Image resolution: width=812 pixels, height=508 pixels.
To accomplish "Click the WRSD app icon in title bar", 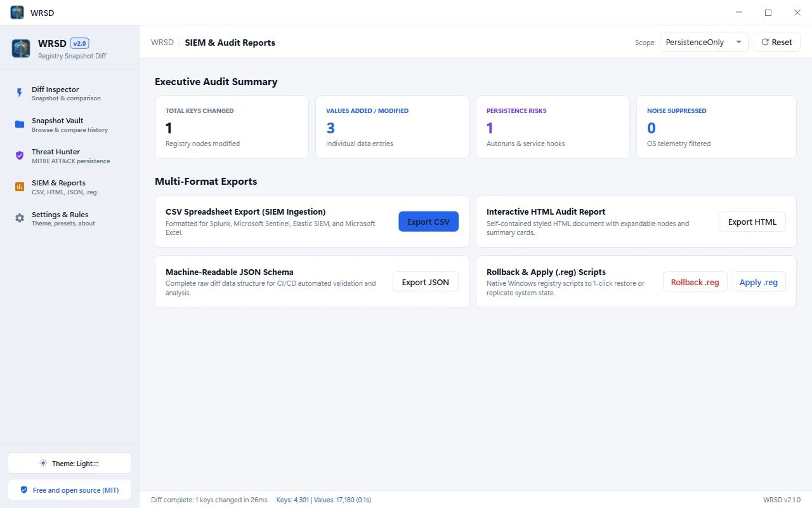I will pos(17,13).
